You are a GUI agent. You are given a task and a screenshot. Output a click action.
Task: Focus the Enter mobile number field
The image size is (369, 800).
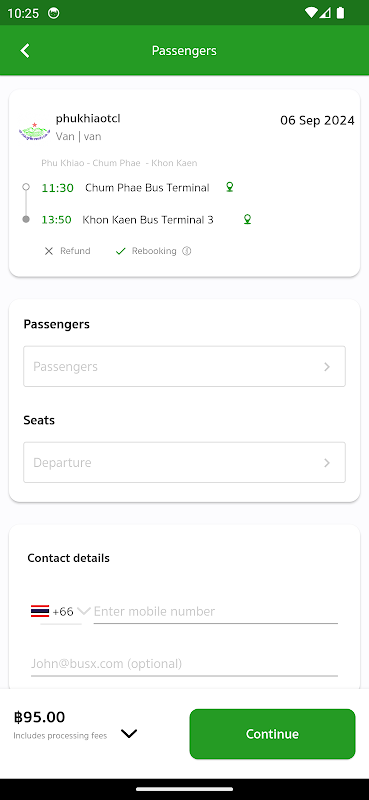tap(215, 611)
